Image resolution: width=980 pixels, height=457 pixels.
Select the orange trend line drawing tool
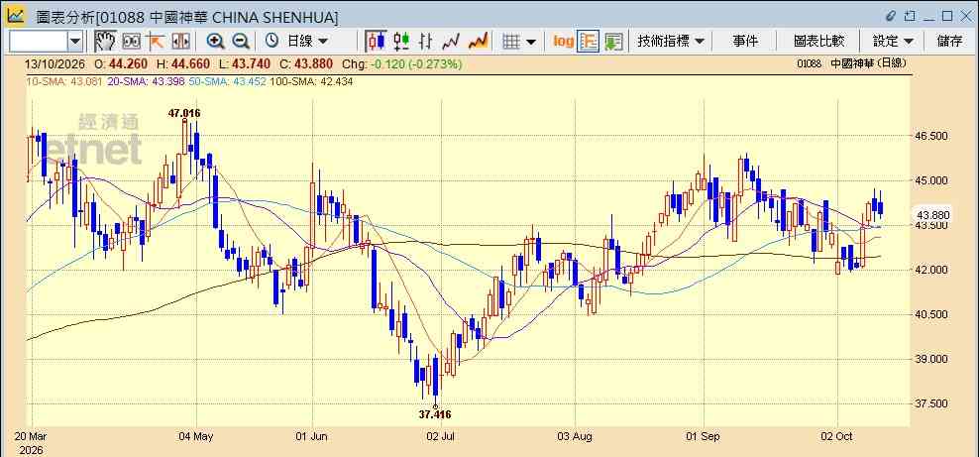click(156, 42)
